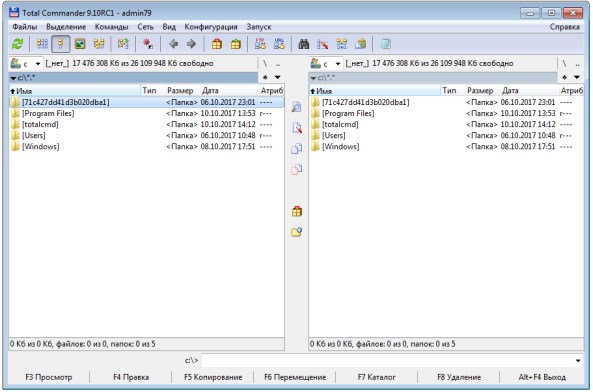Viewport: 593px width, 392px height.
Task: Select [Windows] folder in the left panel
Action: [x=146, y=147]
